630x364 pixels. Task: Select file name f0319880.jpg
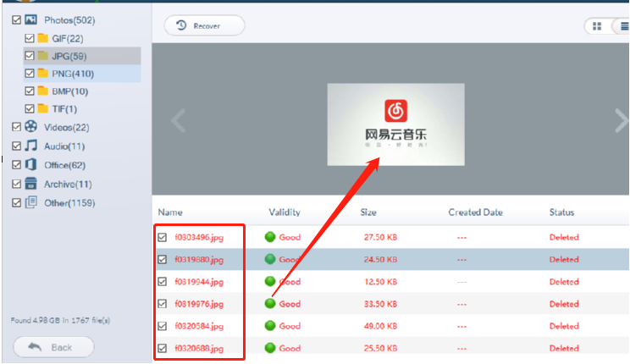click(x=199, y=260)
